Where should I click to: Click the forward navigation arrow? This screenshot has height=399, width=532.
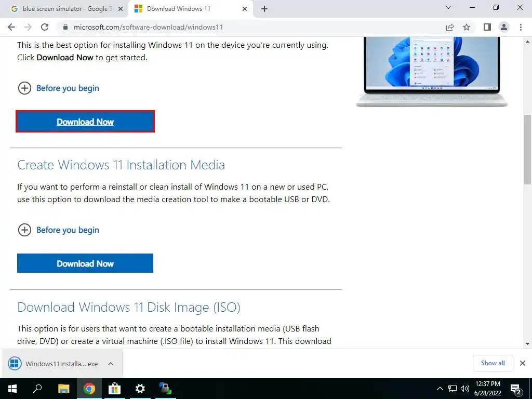[x=28, y=27]
